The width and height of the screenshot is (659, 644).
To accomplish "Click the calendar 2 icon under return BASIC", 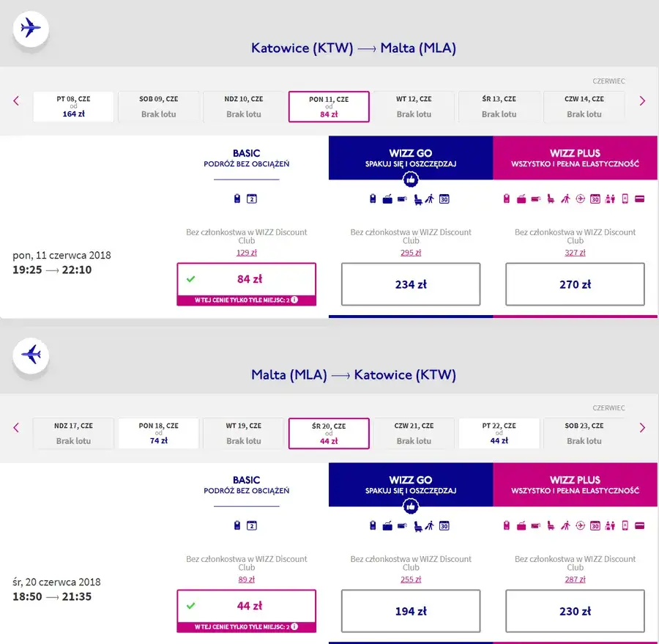I will click(x=252, y=525).
